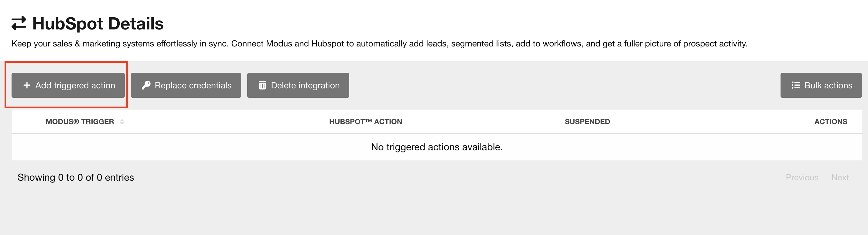Click the 'Showing 0 to 0' entries text
Image resolution: width=868 pixels, height=235 pixels.
point(76,177)
